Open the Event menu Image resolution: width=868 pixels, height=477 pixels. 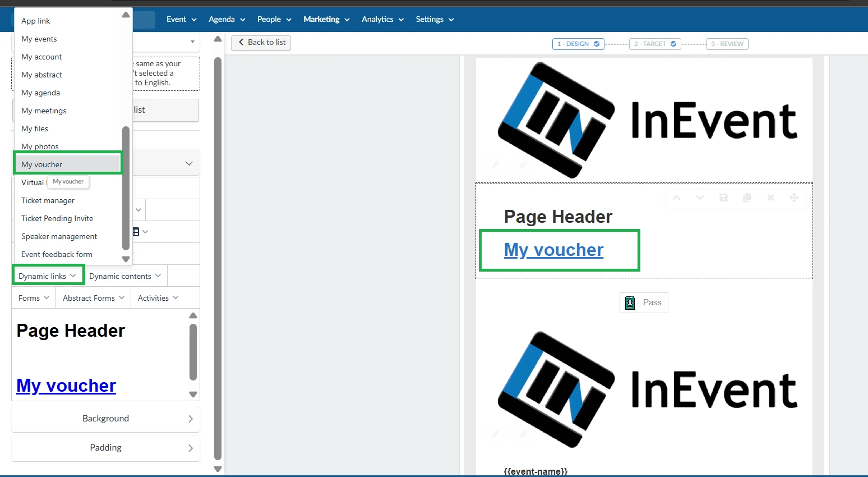pyautogui.click(x=182, y=19)
